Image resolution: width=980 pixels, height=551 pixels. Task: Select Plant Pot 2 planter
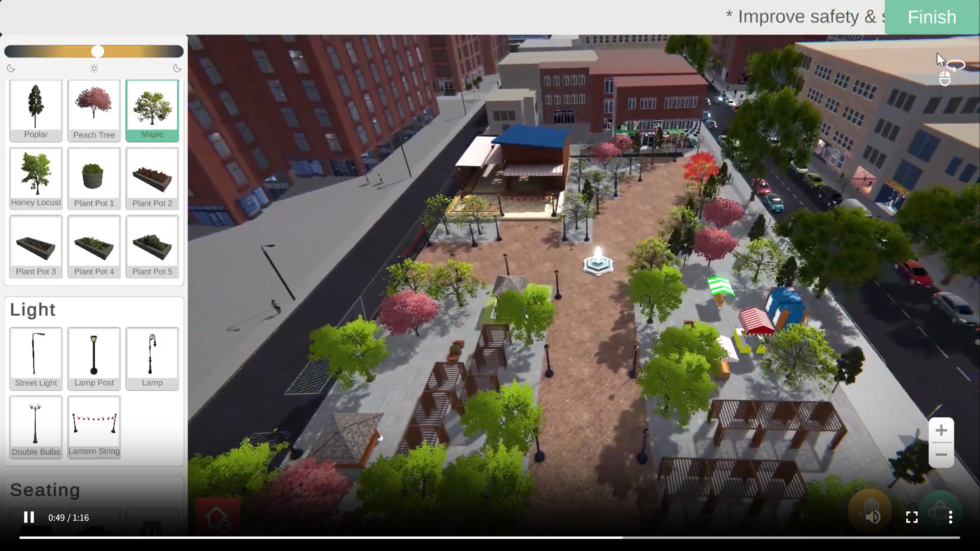pyautogui.click(x=152, y=178)
